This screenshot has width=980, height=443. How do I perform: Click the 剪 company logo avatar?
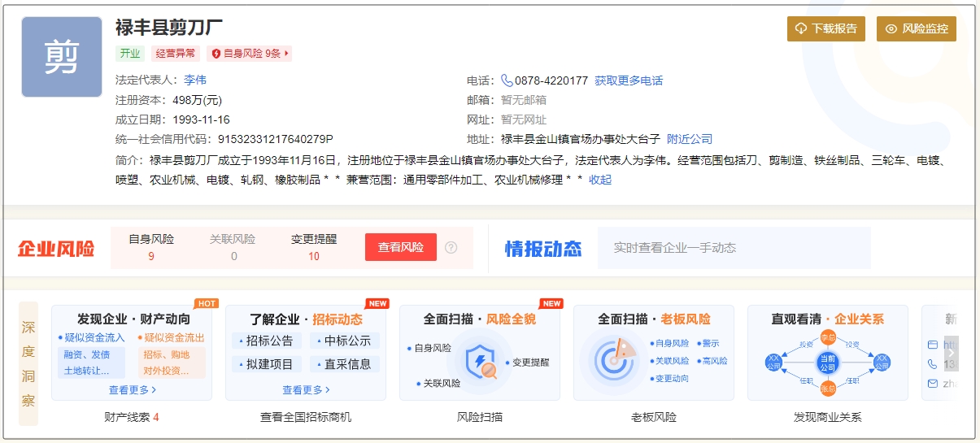[62, 57]
